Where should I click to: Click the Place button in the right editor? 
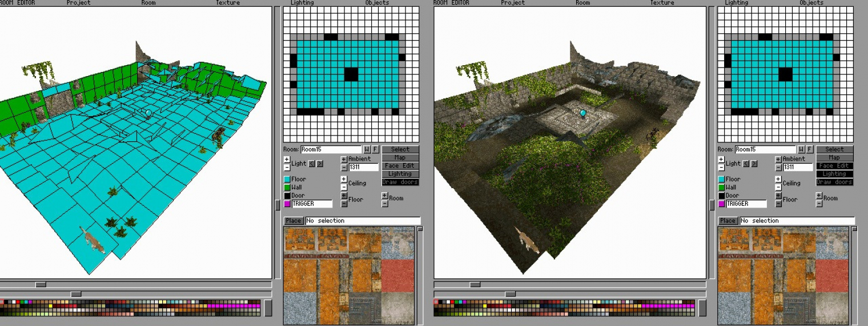tap(728, 221)
